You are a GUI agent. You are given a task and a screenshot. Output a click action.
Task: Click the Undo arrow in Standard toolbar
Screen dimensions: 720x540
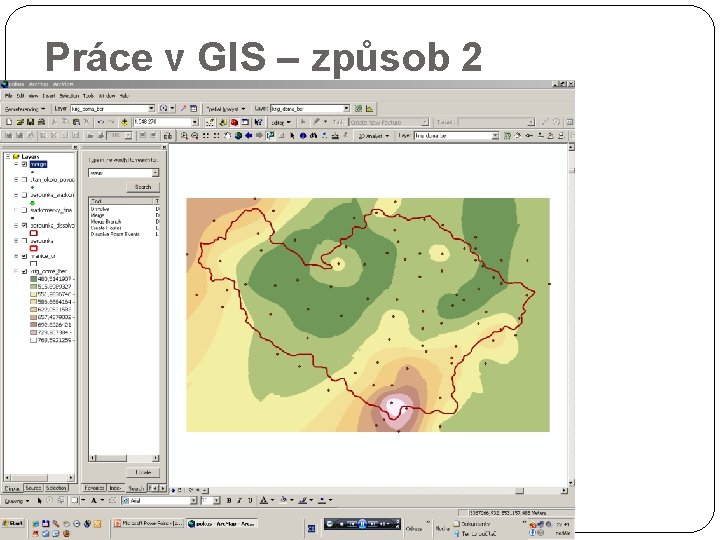click(x=101, y=122)
